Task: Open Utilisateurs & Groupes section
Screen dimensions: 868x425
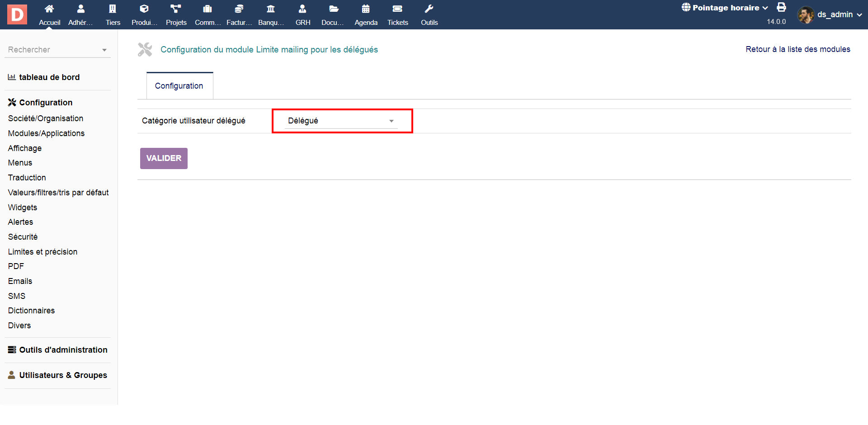Action: coord(63,375)
